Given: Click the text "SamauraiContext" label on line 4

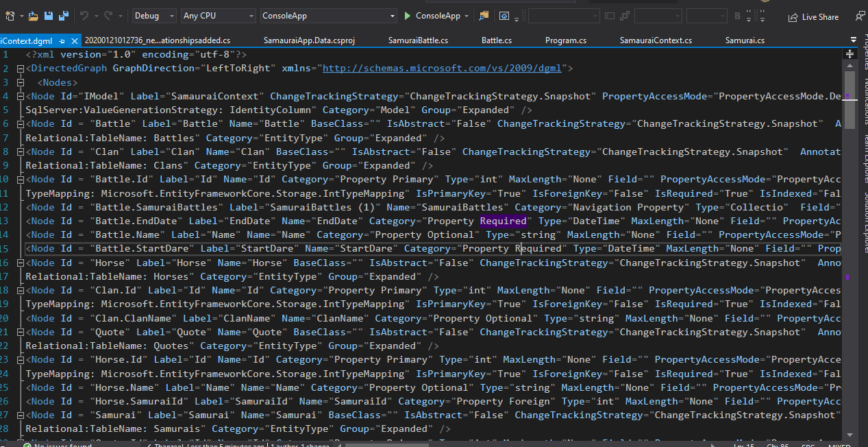Looking at the screenshot, I should tap(215, 96).
